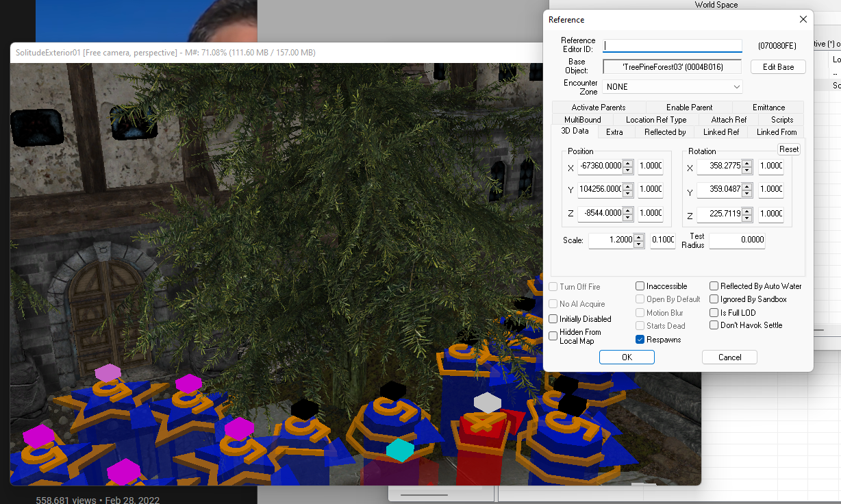Click the Scale value field
Image resolution: width=841 pixels, height=504 pixels.
click(611, 240)
